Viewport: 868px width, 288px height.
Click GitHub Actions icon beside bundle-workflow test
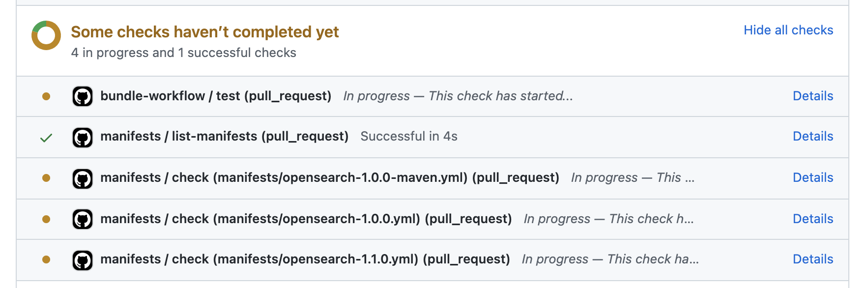click(x=83, y=96)
